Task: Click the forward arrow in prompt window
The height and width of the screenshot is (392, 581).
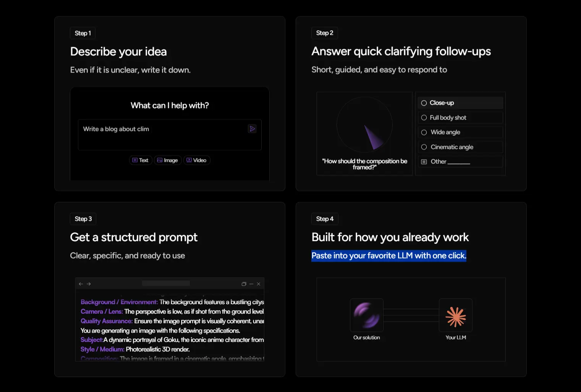Action: 89,284
